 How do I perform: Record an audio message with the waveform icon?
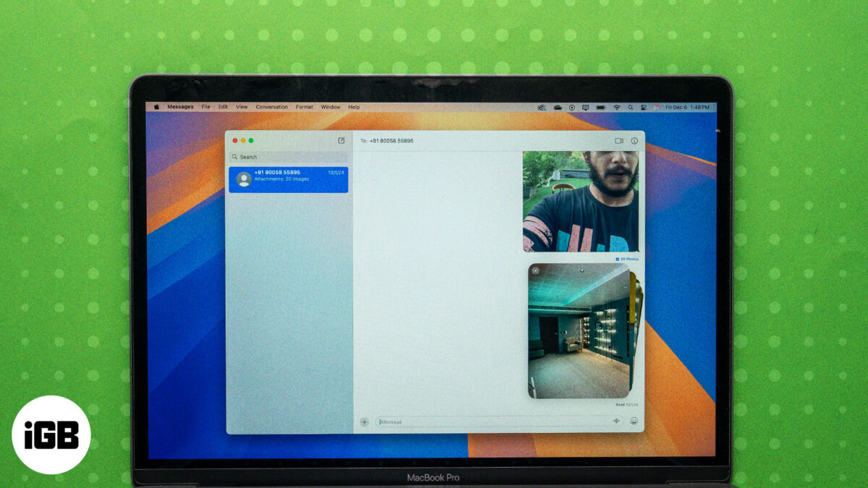616,421
